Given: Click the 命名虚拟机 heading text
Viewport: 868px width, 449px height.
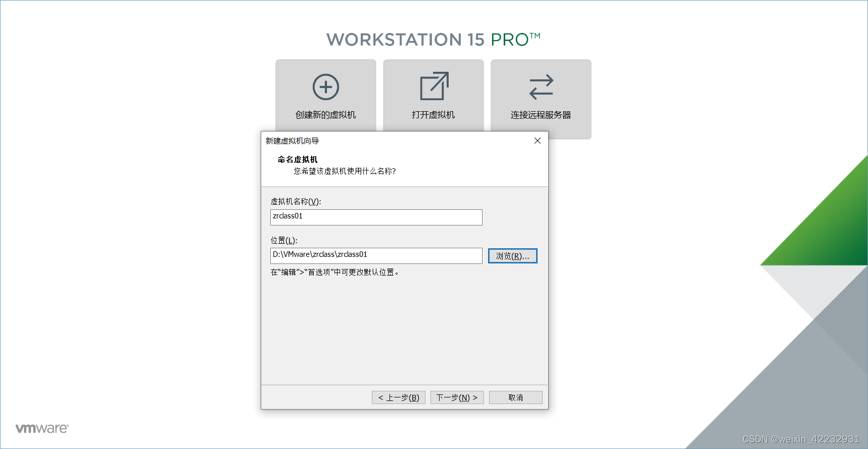Looking at the screenshot, I should (298, 159).
